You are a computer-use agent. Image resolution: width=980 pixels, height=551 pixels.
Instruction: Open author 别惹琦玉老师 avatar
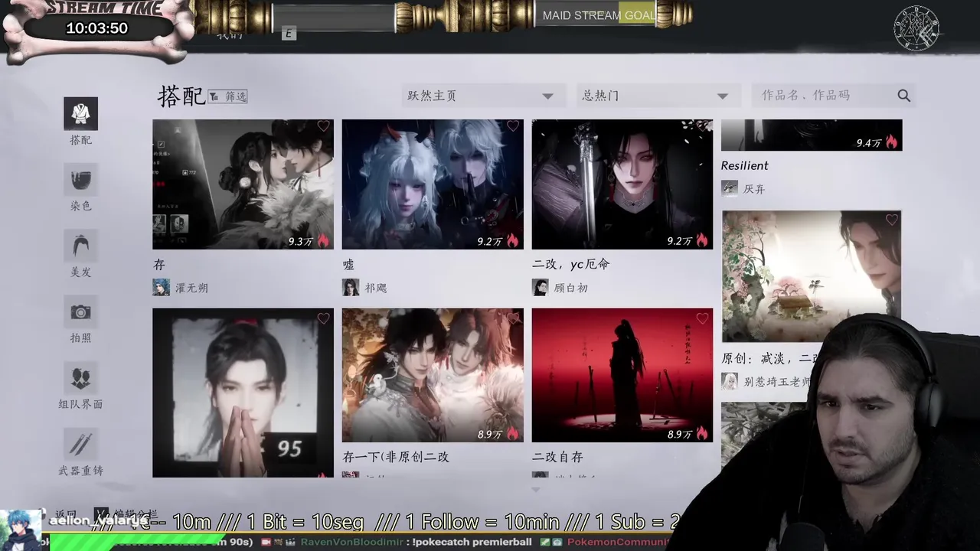[730, 380]
